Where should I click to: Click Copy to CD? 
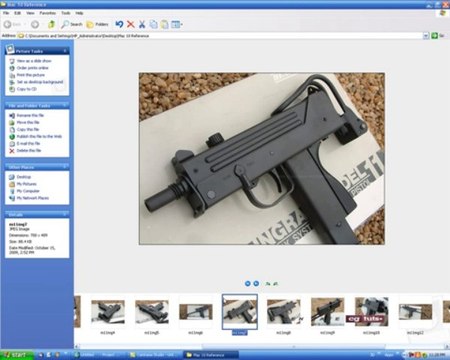point(23,89)
